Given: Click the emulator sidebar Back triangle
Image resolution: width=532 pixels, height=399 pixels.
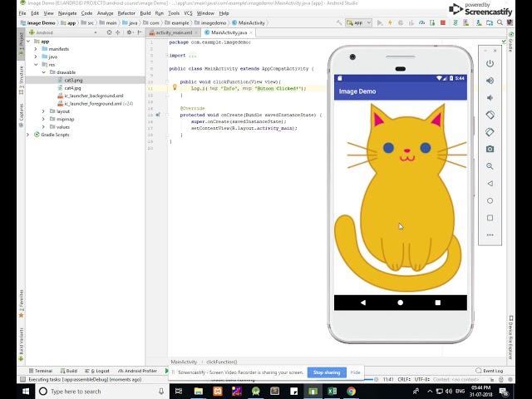Looking at the screenshot, I should [490, 184].
